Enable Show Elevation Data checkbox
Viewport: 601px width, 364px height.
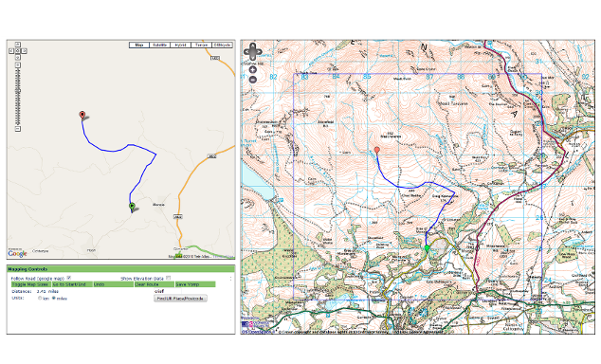[169, 278]
